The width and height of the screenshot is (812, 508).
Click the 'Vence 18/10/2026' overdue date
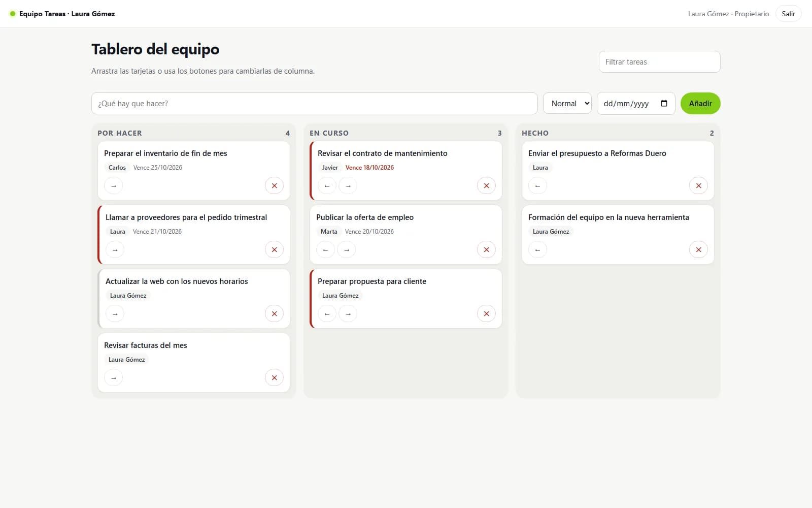369,168
